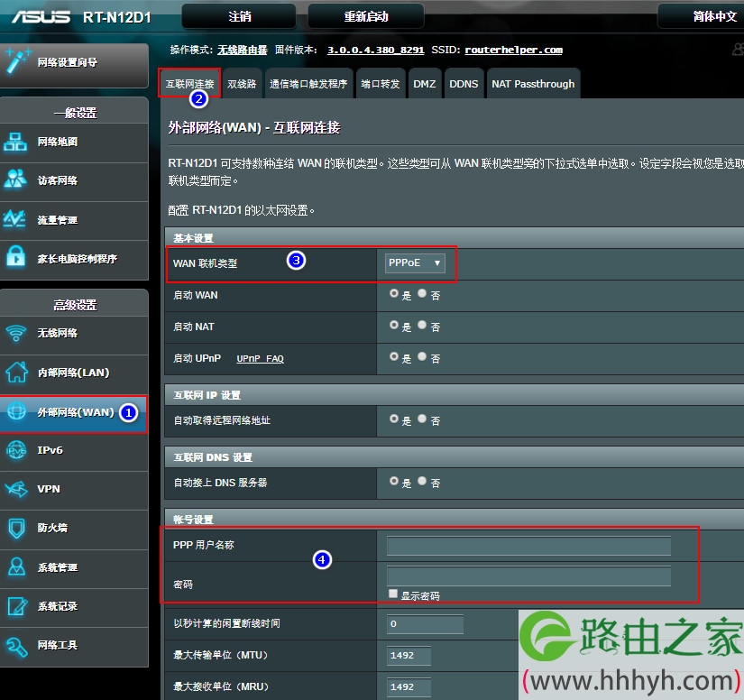
Task: Open 流量管理 menu entry
Action: (x=74, y=220)
